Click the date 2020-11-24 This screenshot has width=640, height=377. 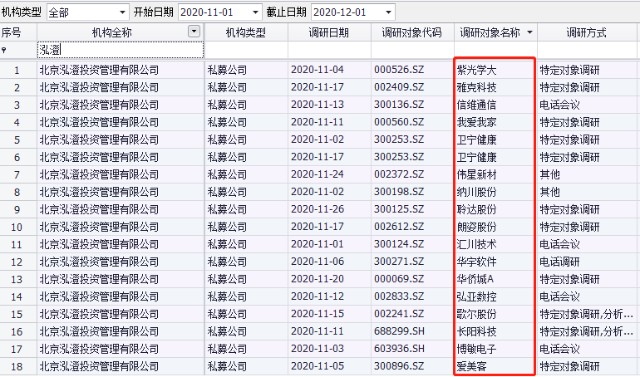pyautogui.click(x=317, y=175)
